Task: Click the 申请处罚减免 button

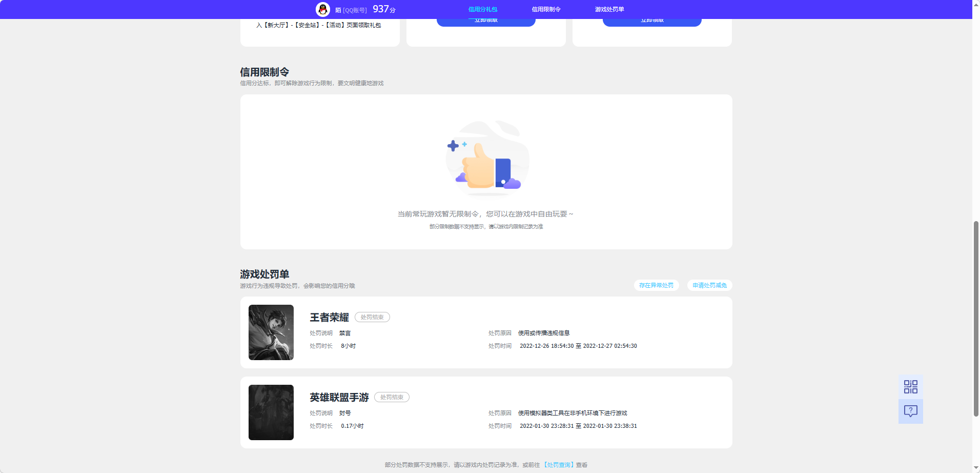Action: [x=710, y=285]
